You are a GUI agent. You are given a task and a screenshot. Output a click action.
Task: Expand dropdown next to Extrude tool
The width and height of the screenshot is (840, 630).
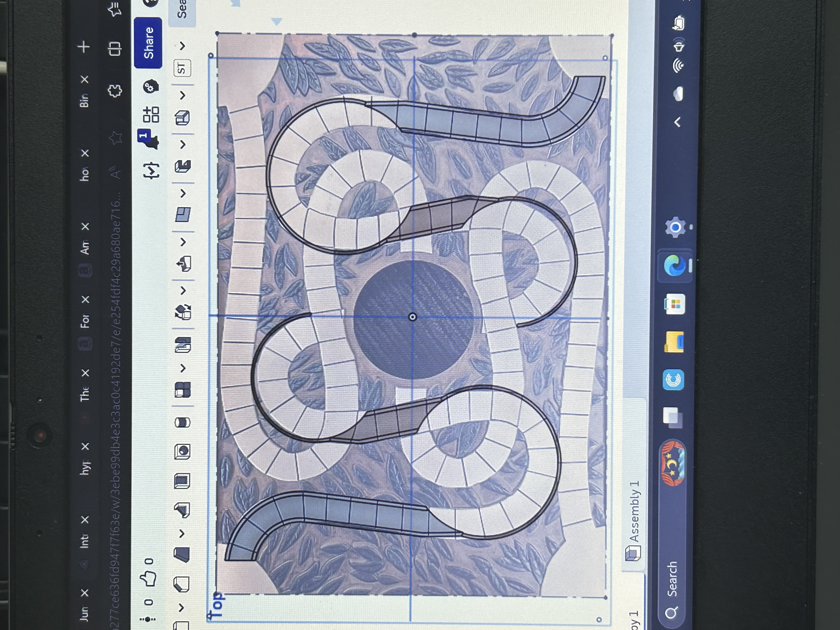click(x=182, y=533)
